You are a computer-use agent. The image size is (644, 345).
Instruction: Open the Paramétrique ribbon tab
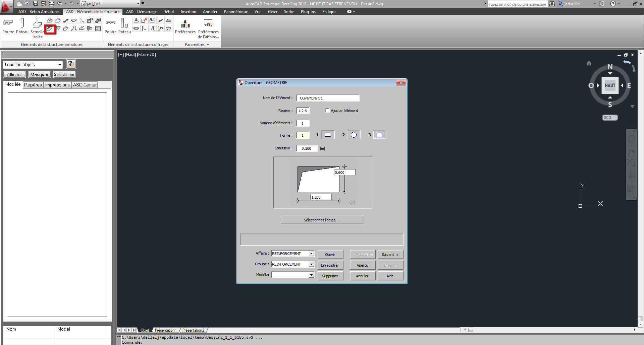236,12
